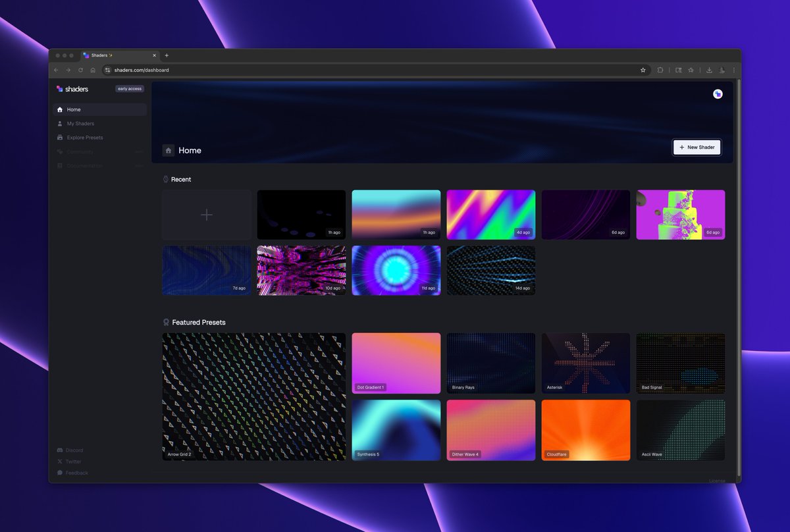Click the home icon beside Home heading
790x532 pixels.
169,151
